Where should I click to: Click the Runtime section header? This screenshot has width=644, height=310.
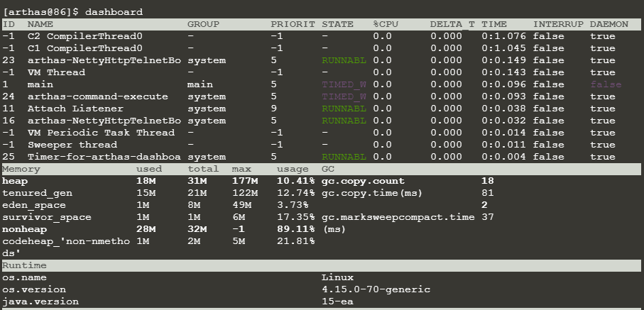pyautogui.click(x=25, y=265)
